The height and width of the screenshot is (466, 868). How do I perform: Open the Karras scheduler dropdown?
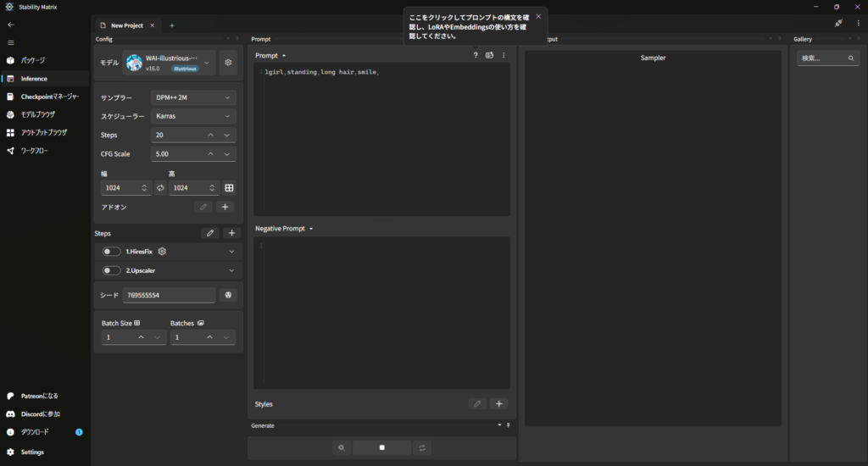pyautogui.click(x=193, y=116)
